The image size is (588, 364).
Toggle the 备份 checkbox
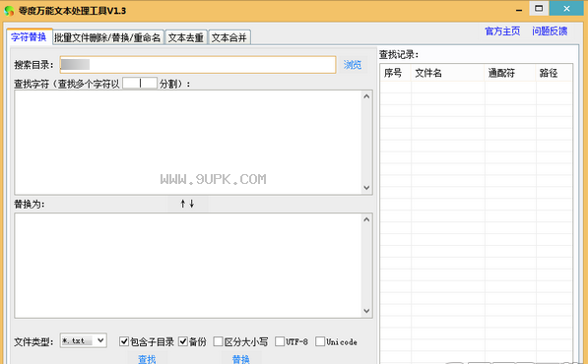(183, 341)
